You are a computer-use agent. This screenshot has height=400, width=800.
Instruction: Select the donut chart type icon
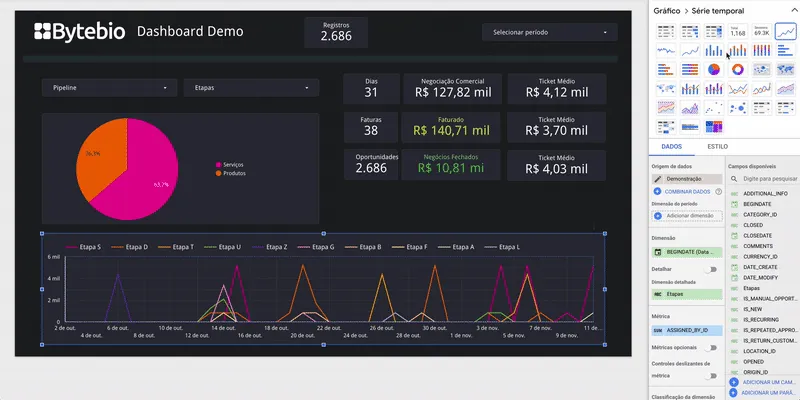pos(738,69)
